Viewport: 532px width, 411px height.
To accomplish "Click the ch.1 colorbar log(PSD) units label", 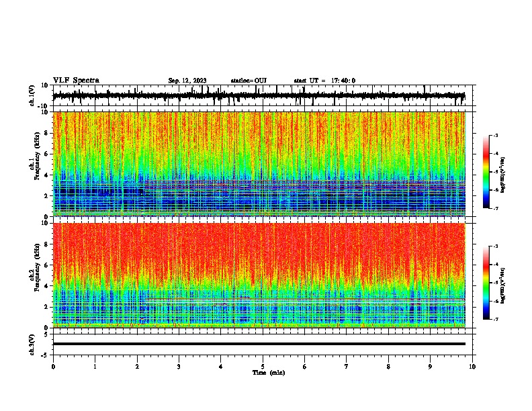I will tap(503, 175).
